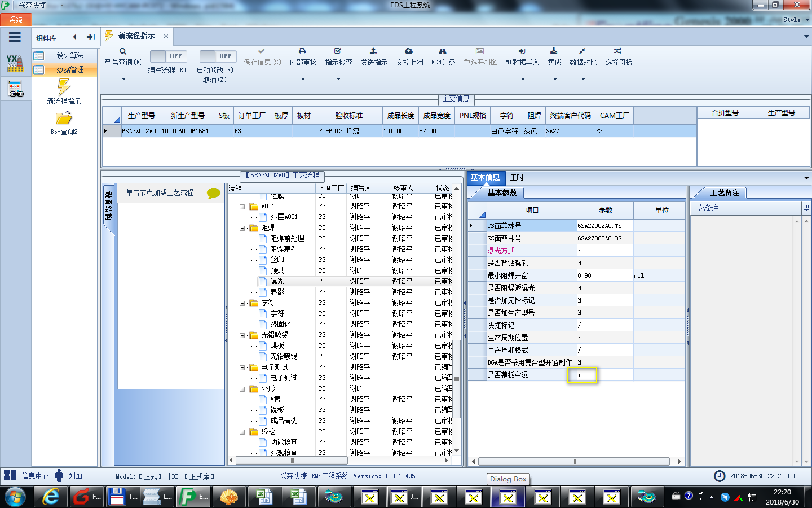Click the Windows Start button

(x=15, y=497)
